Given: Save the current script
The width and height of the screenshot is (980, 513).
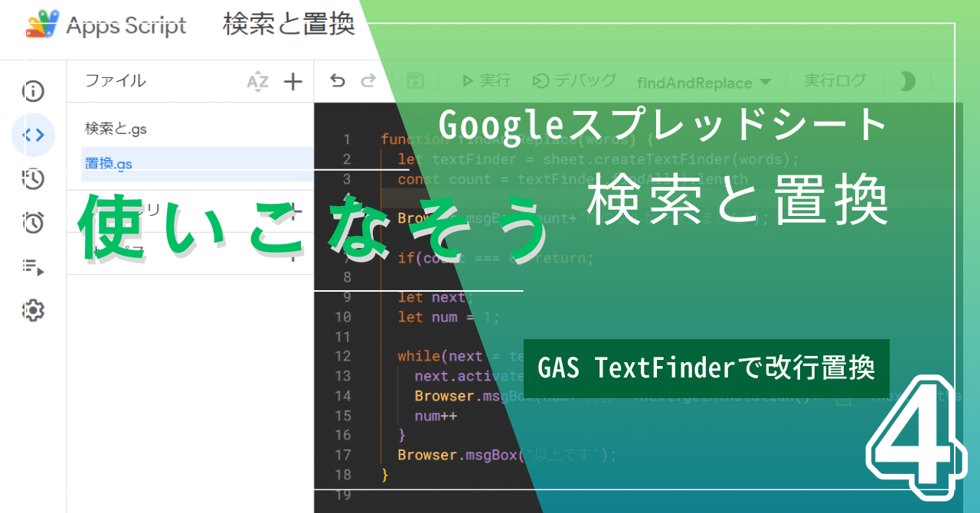Looking at the screenshot, I should tap(414, 80).
